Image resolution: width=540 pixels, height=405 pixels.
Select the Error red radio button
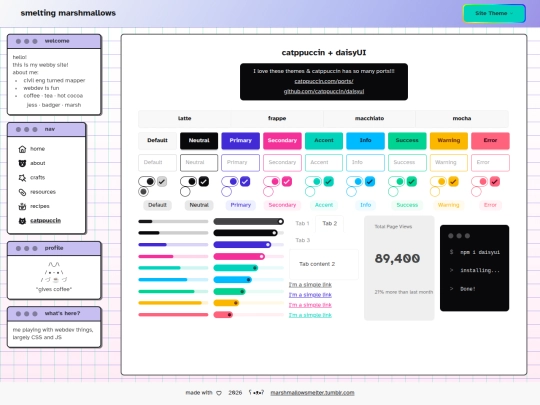pyautogui.click(x=476, y=192)
